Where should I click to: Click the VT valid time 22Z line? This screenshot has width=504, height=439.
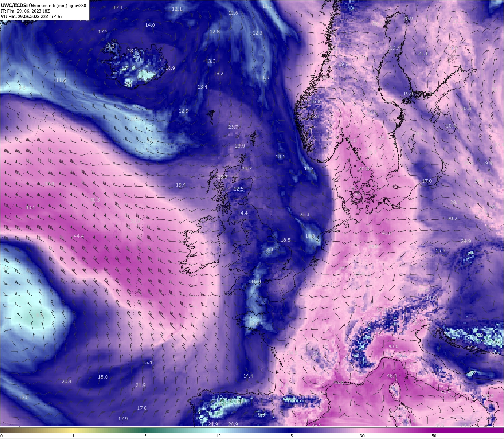click(31, 17)
